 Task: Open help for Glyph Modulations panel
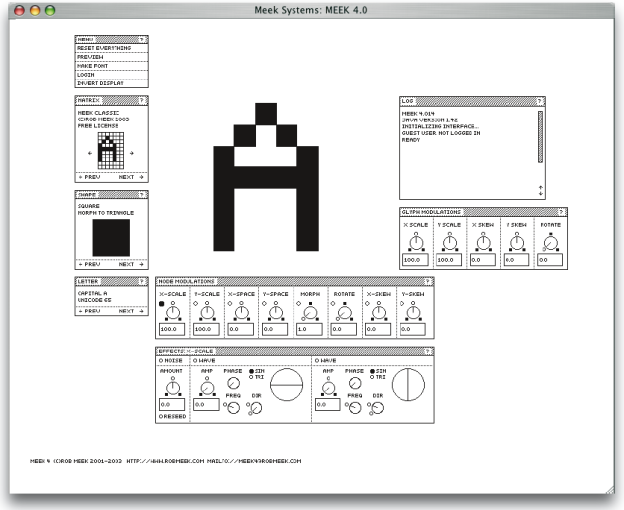click(x=561, y=212)
